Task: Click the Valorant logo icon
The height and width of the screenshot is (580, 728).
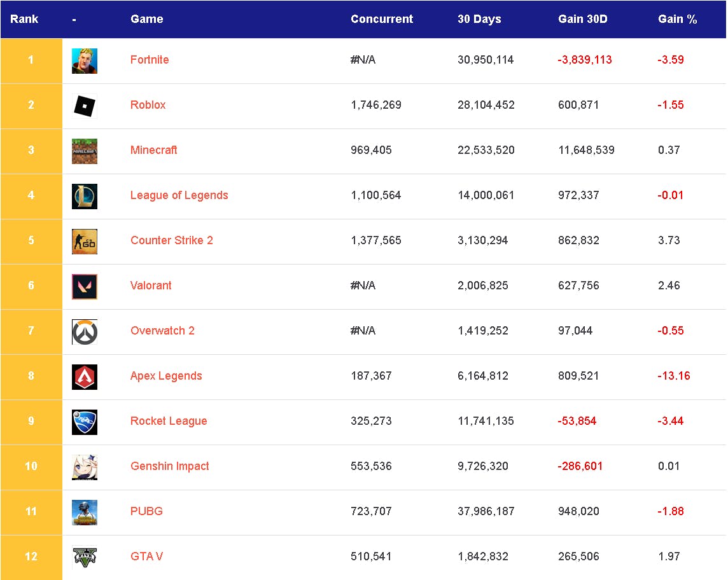Action: click(x=85, y=287)
